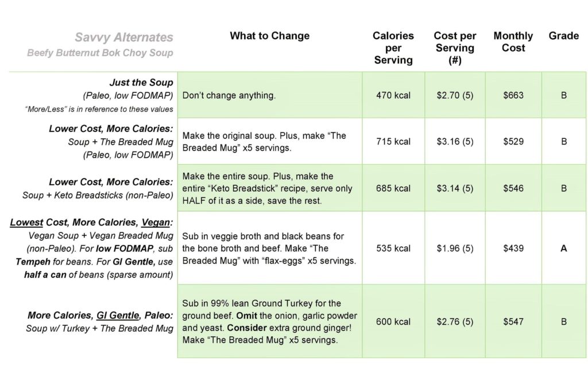
Task: Click the bold grade A cell
Action: [563, 248]
